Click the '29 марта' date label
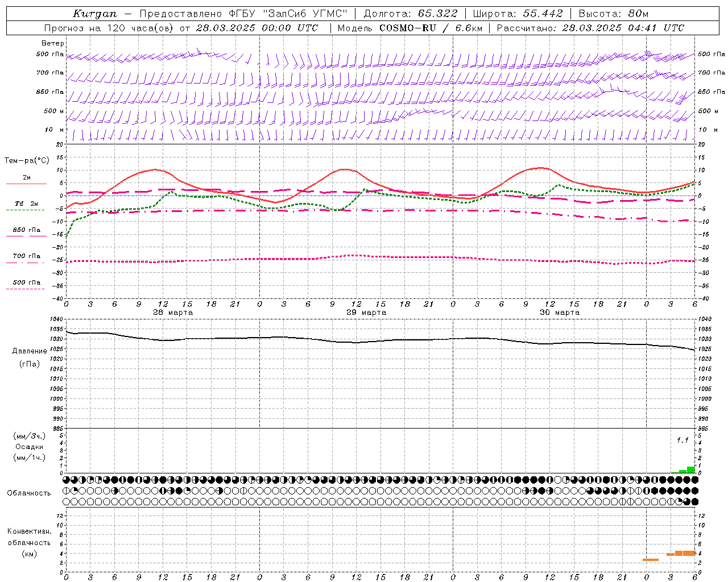Screen dimensions: 728x582 pos(366,313)
